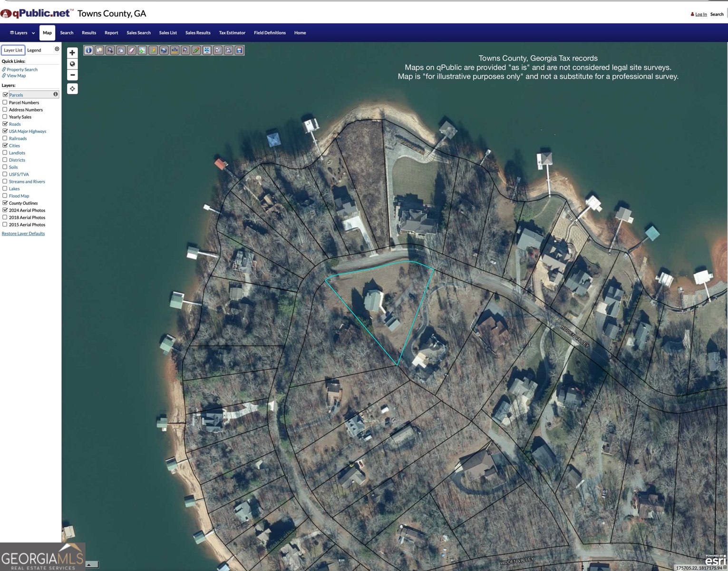Open the Property Search quick link
728x571 pixels.
(22, 69)
